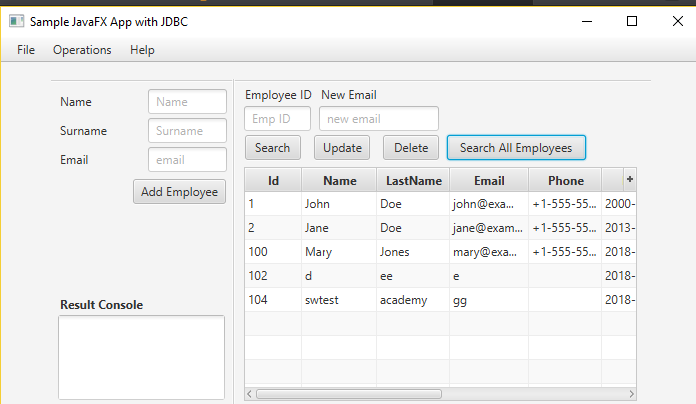
Task: Click the Add Employee button
Action: (x=179, y=192)
